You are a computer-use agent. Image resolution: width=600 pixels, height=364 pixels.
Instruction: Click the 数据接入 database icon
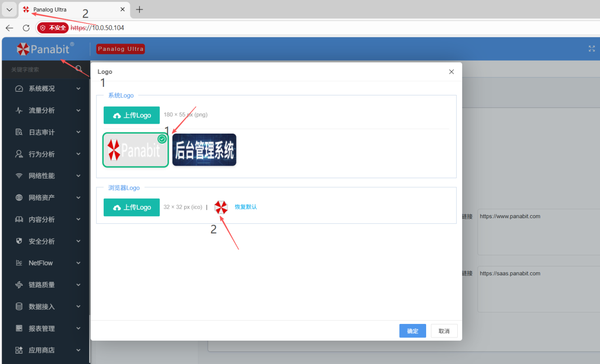pyautogui.click(x=19, y=306)
